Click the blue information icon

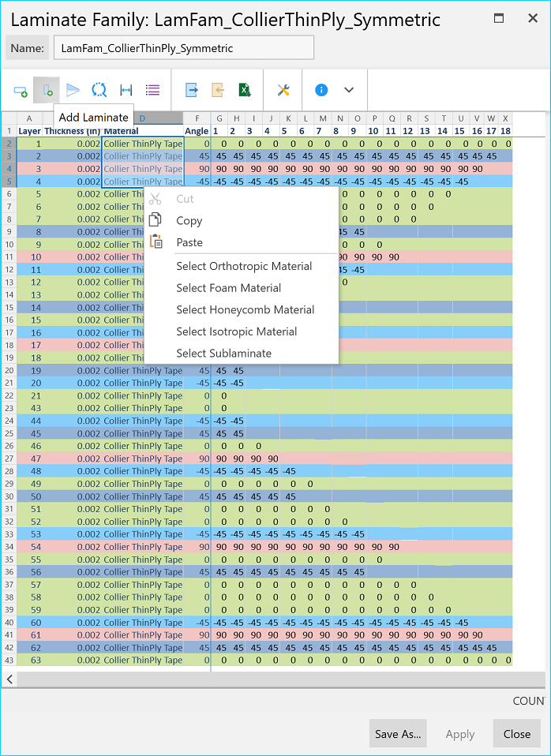pyautogui.click(x=321, y=90)
